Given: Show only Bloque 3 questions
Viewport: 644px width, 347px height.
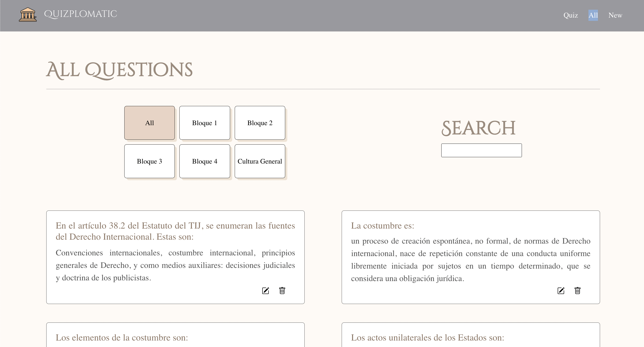Looking at the screenshot, I should click(150, 161).
